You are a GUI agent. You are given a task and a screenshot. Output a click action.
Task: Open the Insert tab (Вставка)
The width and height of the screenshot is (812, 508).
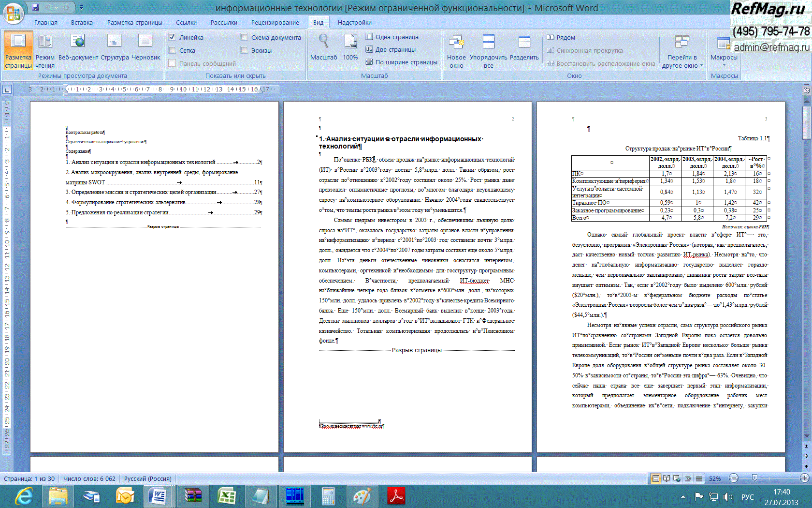82,22
